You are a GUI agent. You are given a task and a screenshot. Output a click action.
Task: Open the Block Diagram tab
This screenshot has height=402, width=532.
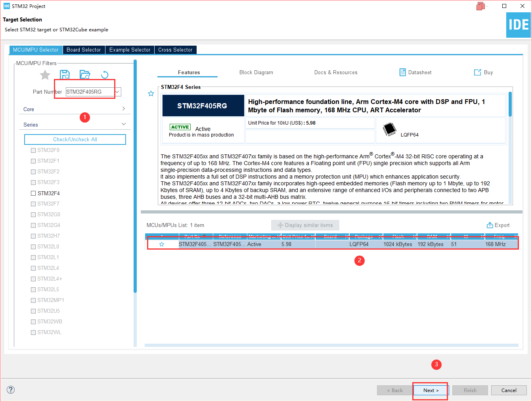click(x=256, y=72)
